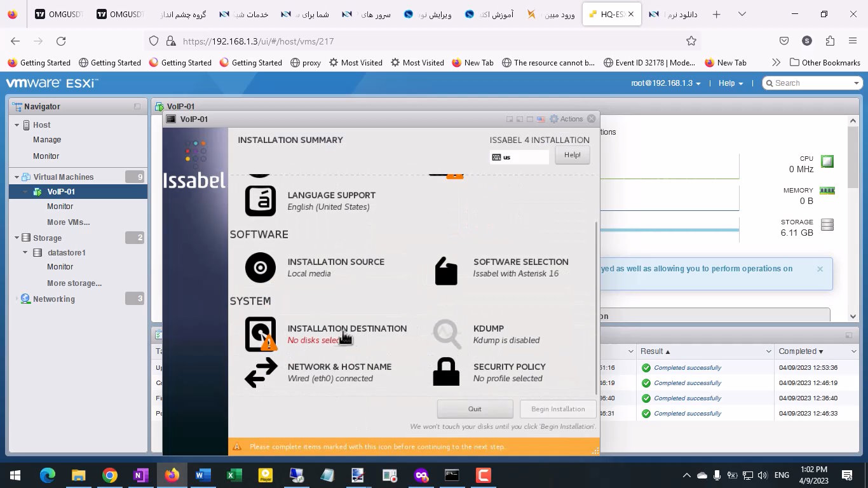Click the Firefox bookmark star icon
Screen dimensions: 868x488
[x=691, y=41]
